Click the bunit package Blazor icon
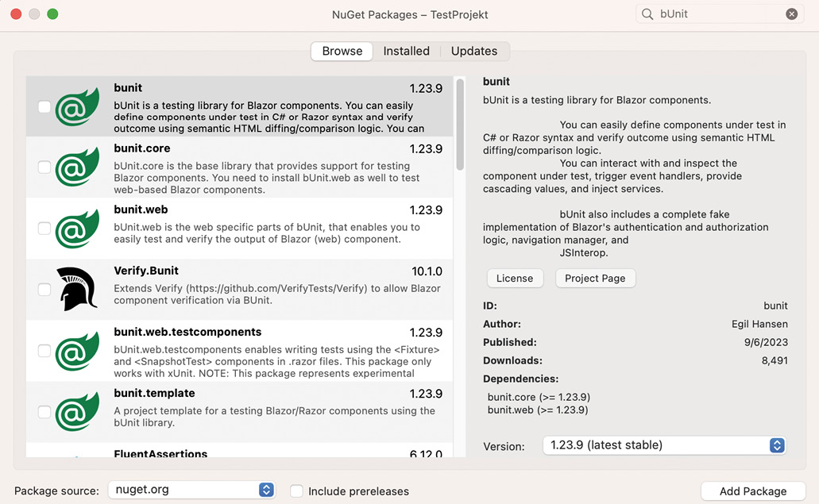Screen dimensions: 819x504 (77, 106)
